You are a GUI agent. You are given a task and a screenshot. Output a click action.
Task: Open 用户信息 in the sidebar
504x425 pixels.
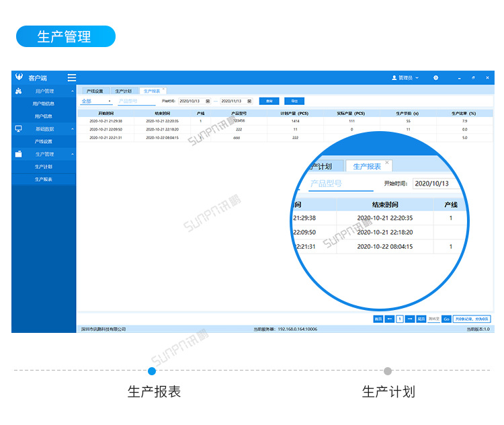pos(44,116)
